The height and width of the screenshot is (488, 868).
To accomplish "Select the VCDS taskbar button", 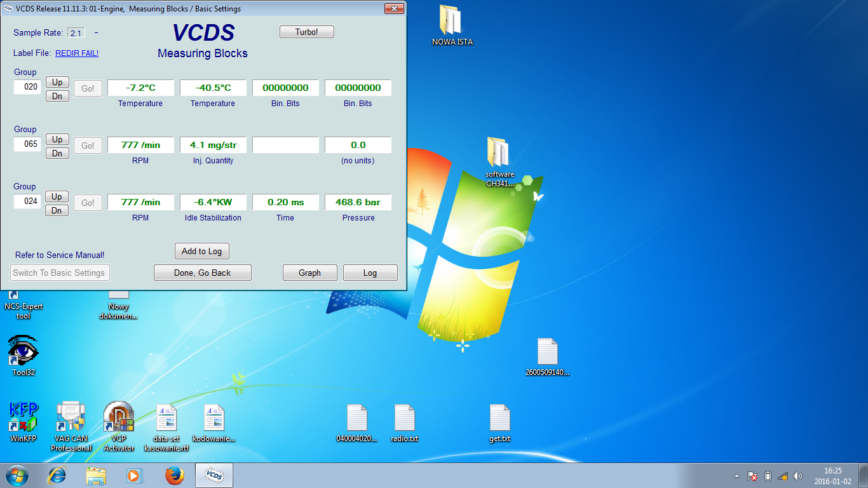I will [214, 475].
